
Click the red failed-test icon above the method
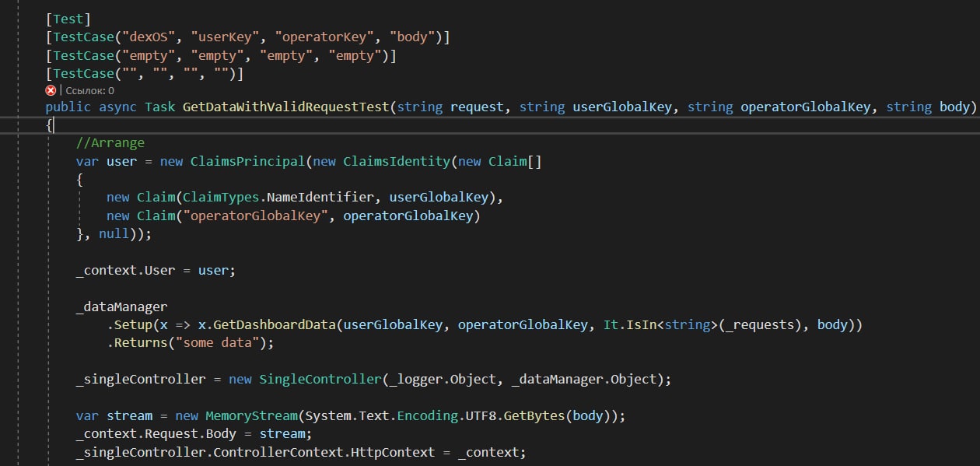(x=51, y=91)
